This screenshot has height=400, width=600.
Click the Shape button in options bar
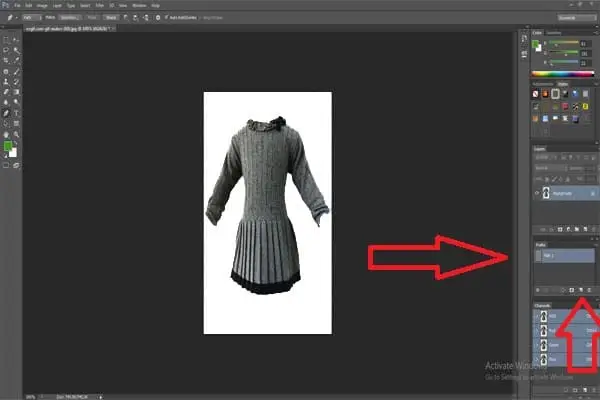[x=111, y=18]
